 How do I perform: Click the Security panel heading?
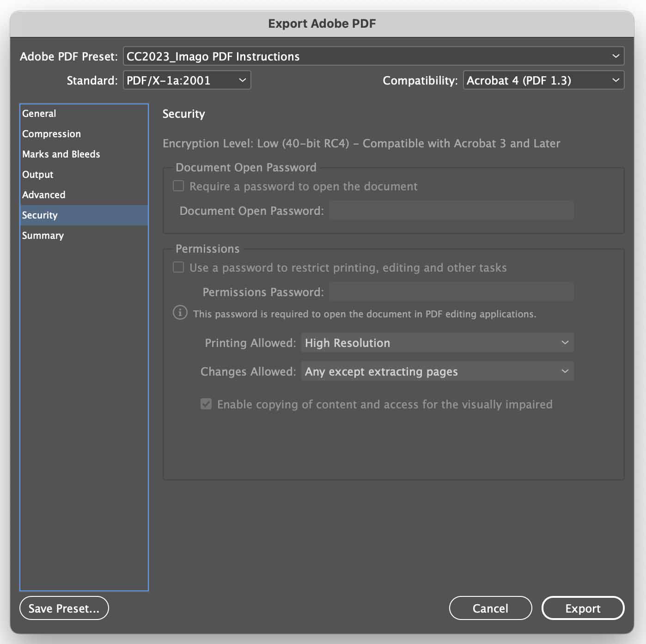[183, 114]
